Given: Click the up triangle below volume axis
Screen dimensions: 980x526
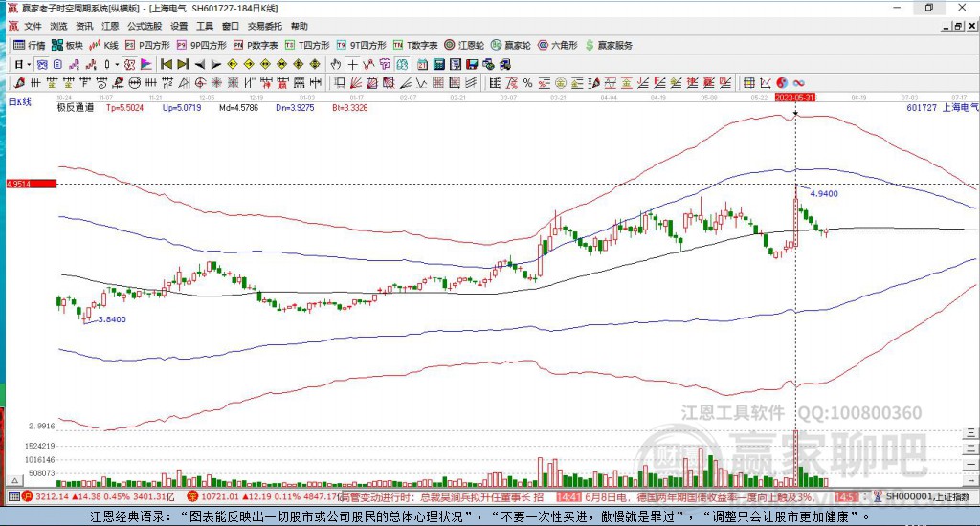Looking at the screenshot, I should pos(15,480).
